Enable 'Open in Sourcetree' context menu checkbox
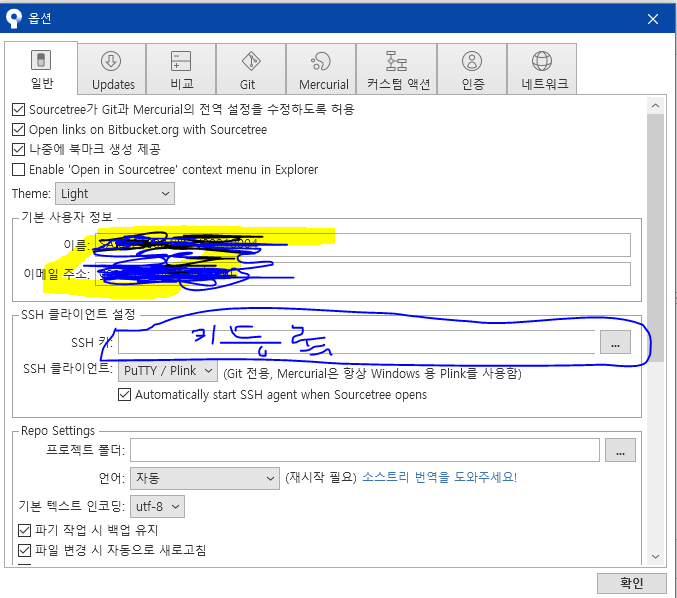This screenshot has height=598, width=677. 19,170
